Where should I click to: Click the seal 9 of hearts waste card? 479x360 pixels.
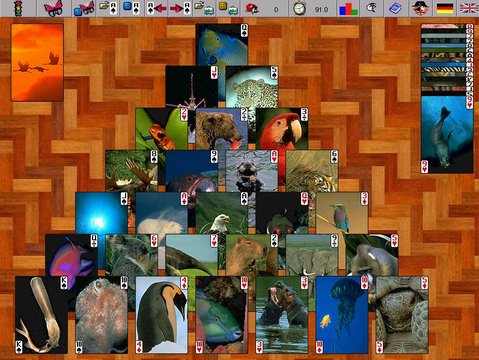(447, 134)
